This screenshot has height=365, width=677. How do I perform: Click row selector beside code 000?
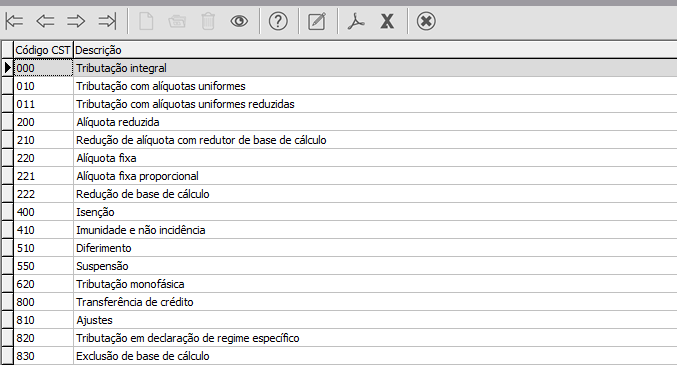pos(7,68)
